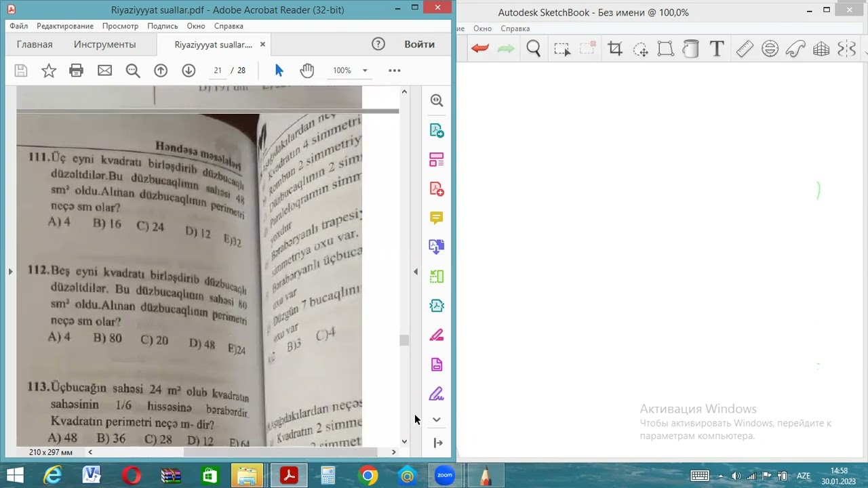Image resolution: width=868 pixels, height=488 pixels.
Task: Choose the Crop tool in SketchBook
Action: [x=615, y=49]
